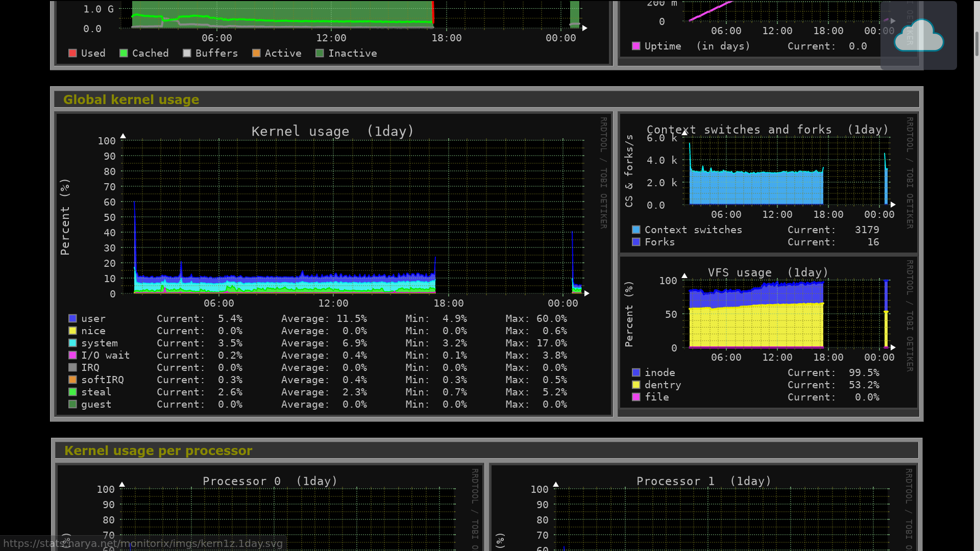Click the Kernel usage per processor heading
Screen dimensions: 980x551
coord(158,450)
